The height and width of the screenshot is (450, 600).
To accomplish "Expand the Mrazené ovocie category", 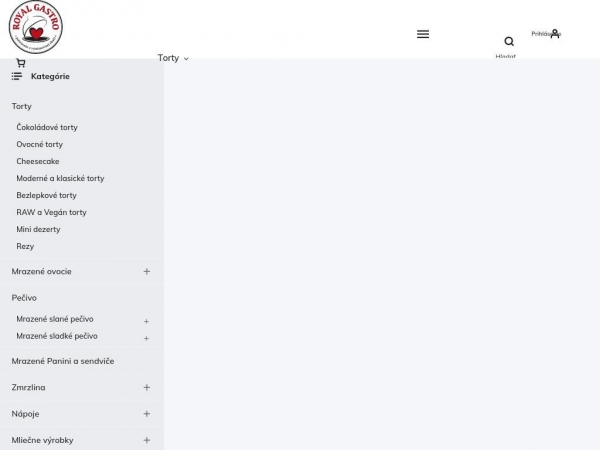I will point(147,271).
